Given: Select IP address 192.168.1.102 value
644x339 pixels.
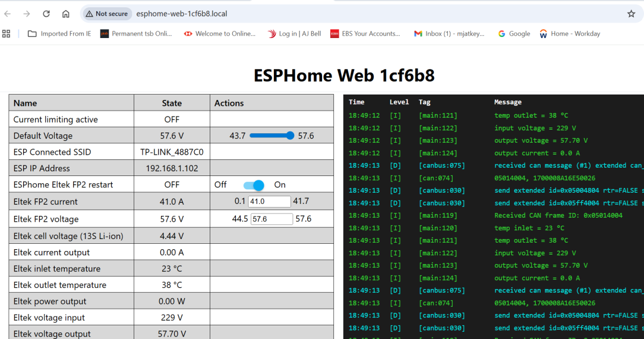Looking at the screenshot, I should point(172,168).
